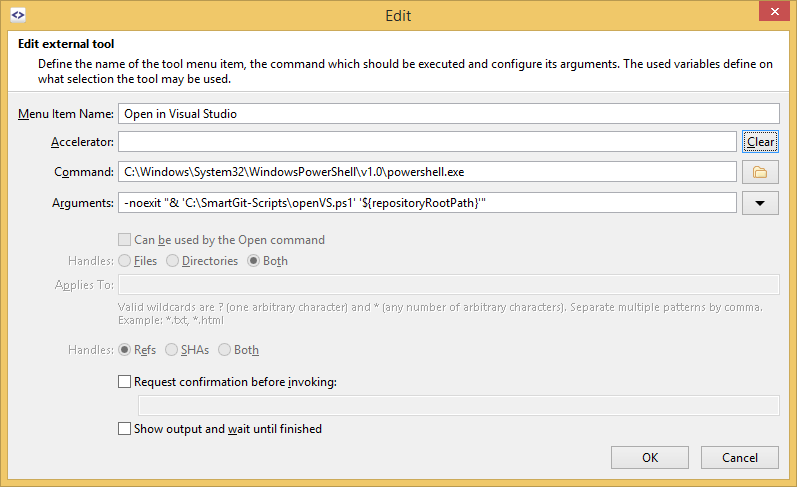Pick the SHAs radio option
Viewport: 797px width, 487px height.
[x=173, y=350]
